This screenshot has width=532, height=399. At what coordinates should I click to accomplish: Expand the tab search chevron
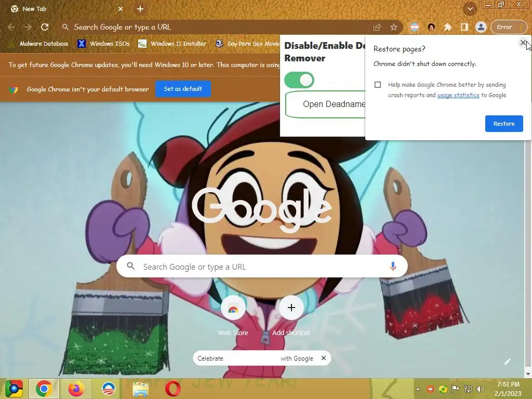pos(470,9)
